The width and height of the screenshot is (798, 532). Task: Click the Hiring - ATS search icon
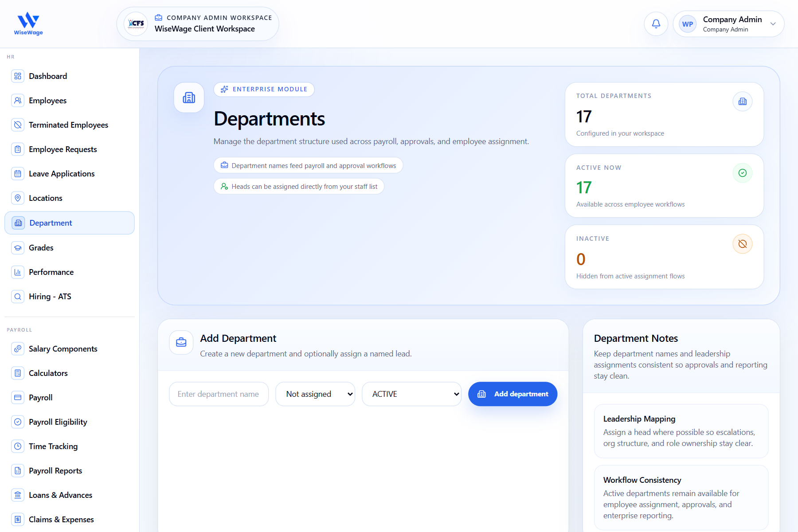18,297
